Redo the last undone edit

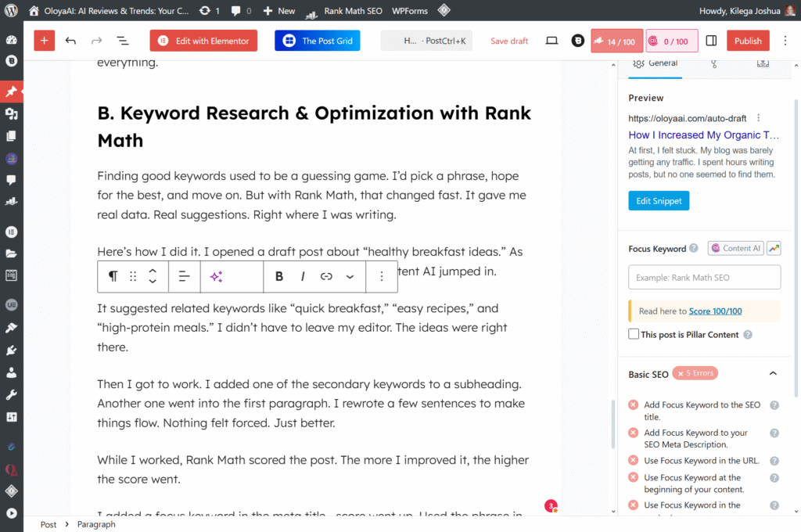click(96, 41)
